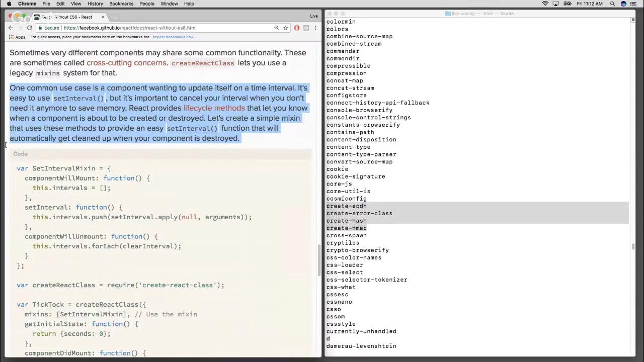The width and height of the screenshot is (644, 362).
Task: Open the Edit menu
Action: (60, 4)
